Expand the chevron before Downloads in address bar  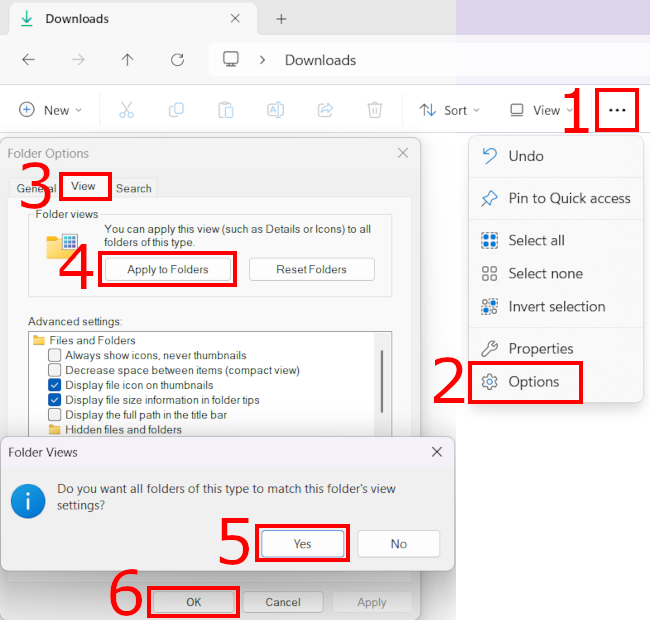(x=262, y=60)
